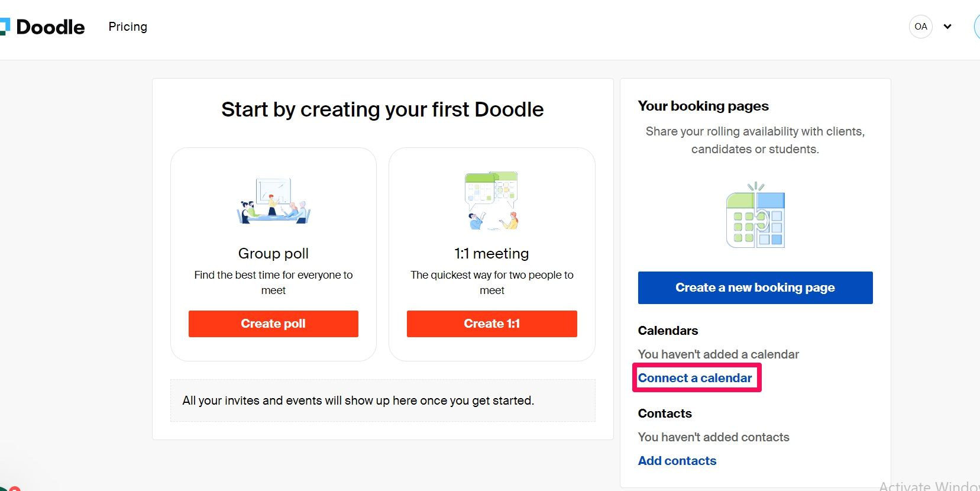Follow the Add contacts link

point(677,460)
